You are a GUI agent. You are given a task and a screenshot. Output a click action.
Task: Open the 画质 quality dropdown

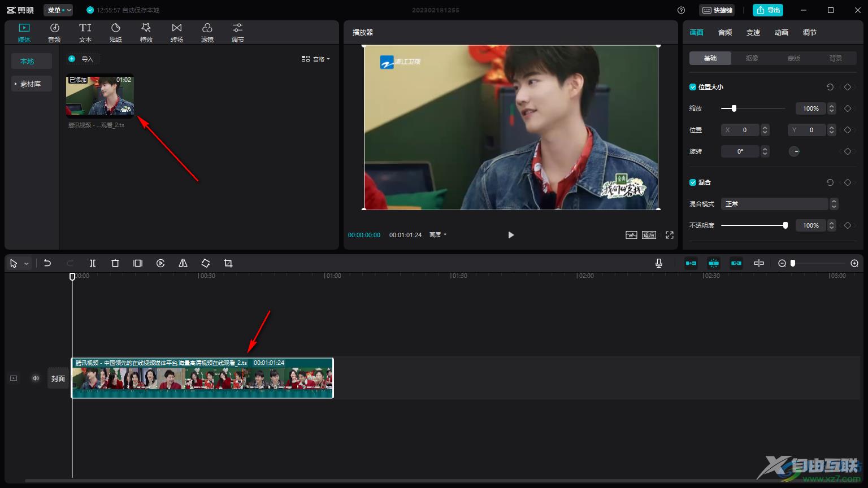point(438,235)
